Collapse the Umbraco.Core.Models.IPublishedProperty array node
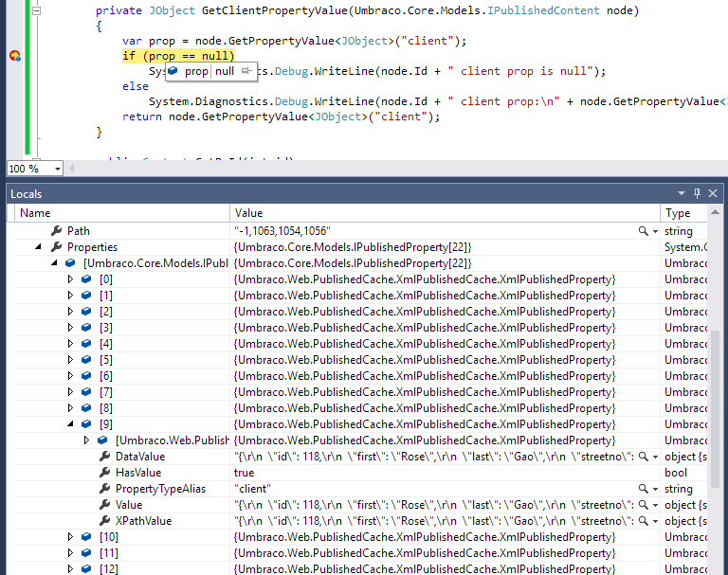Image resolution: width=728 pixels, height=575 pixels. [x=54, y=263]
